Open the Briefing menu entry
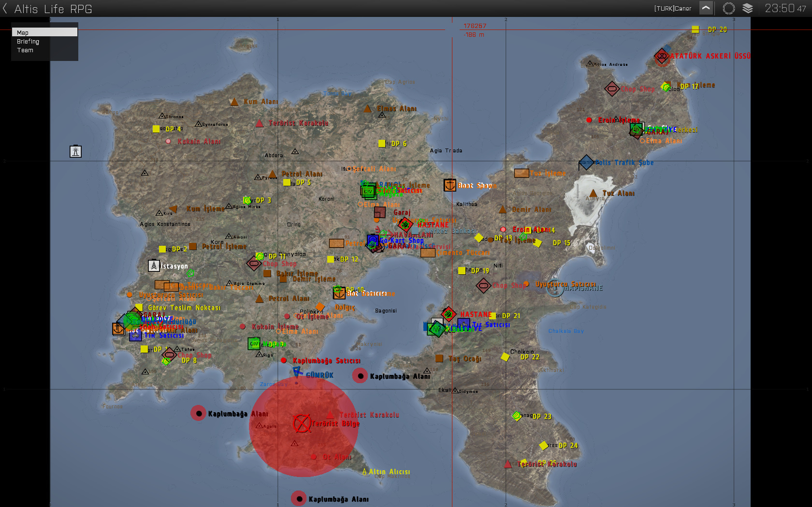This screenshot has height=507, width=812. [28, 42]
